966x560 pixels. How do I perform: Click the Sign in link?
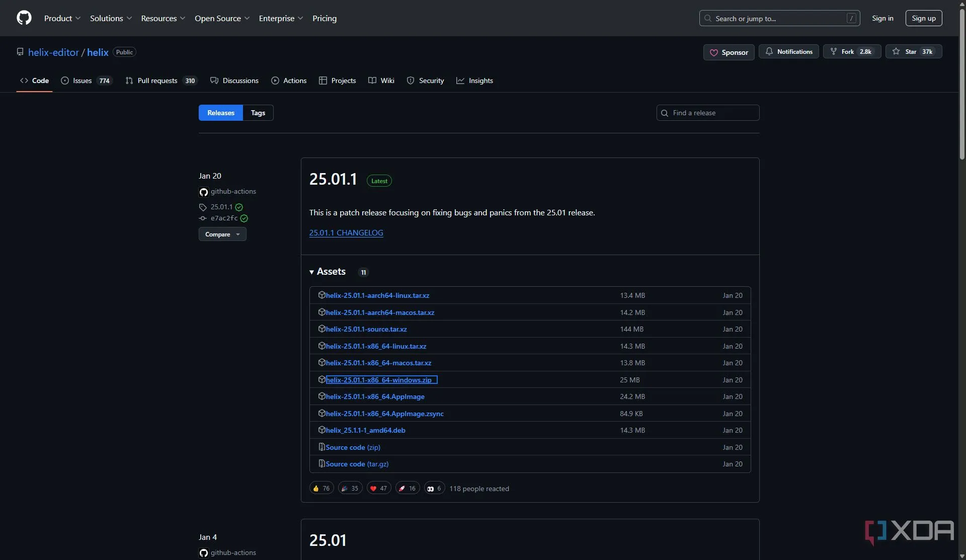pyautogui.click(x=882, y=18)
